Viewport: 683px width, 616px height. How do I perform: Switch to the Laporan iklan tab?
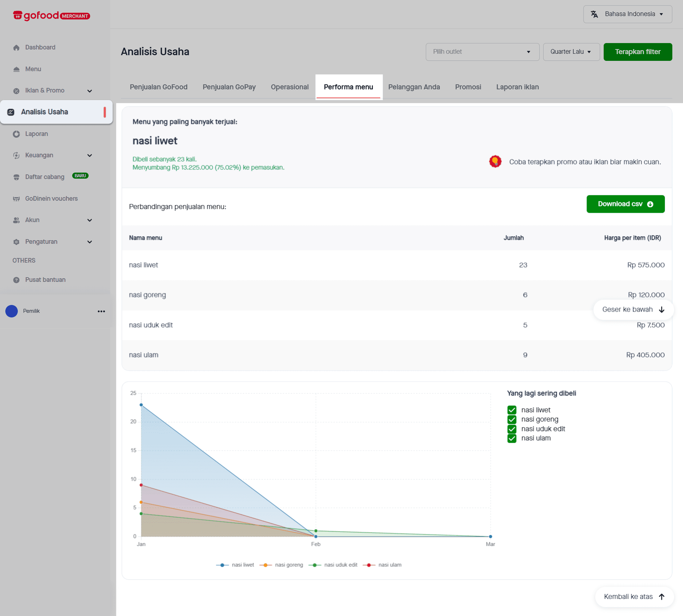pyautogui.click(x=518, y=87)
